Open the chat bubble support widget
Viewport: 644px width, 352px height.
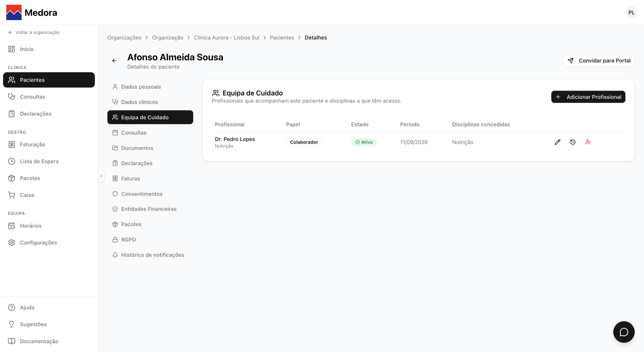pos(624,332)
